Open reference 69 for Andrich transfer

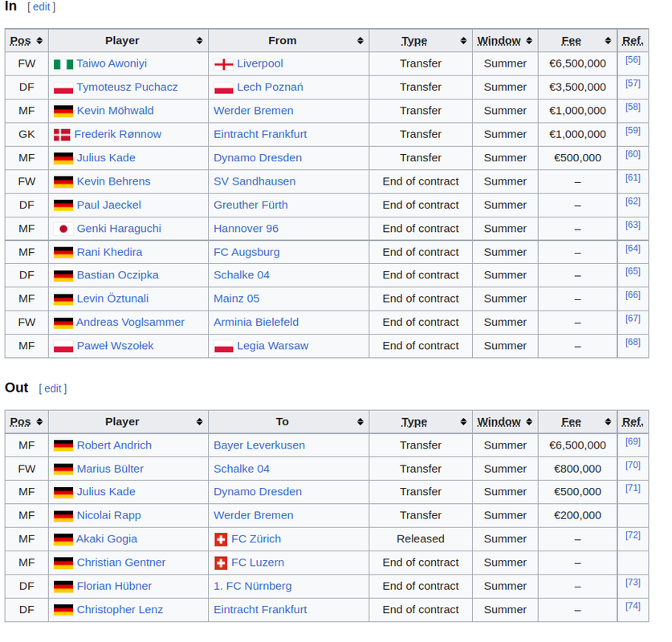[633, 441]
